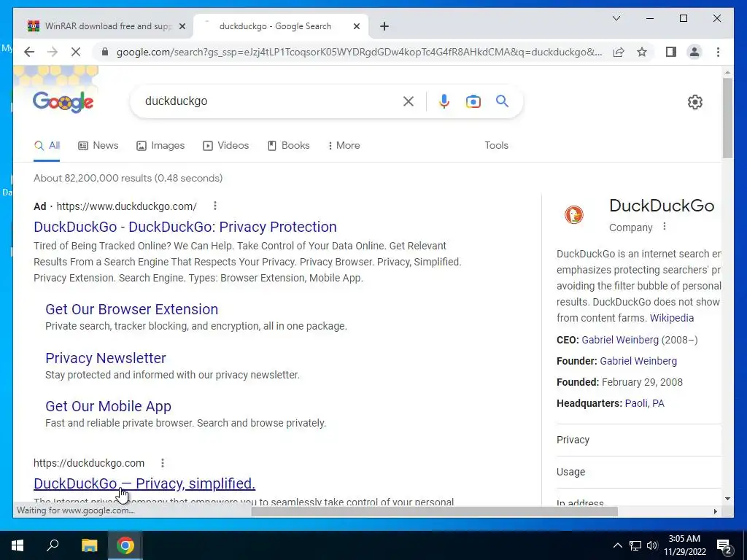Open the Privacy Newsletter link

[x=106, y=357]
